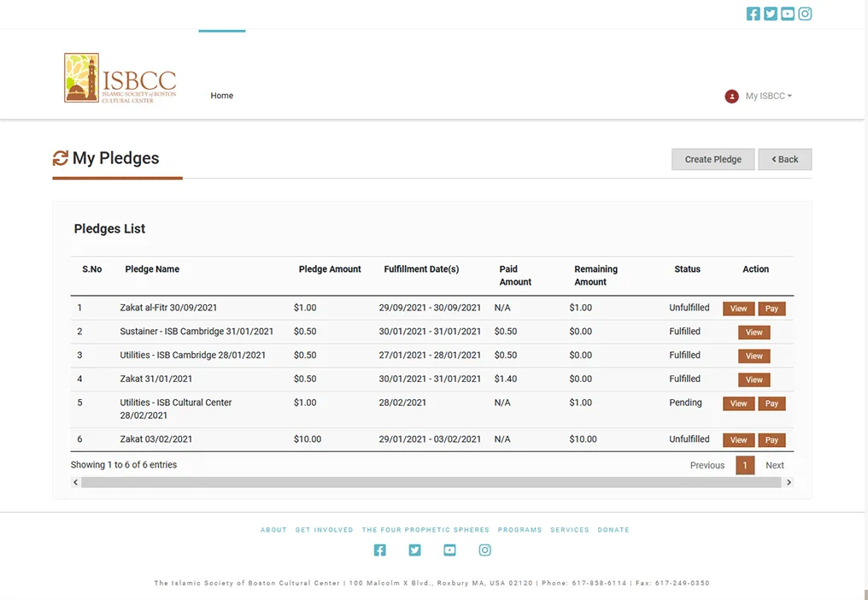Go to Next page of pledges
This screenshot has width=868, height=600.
coord(774,465)
